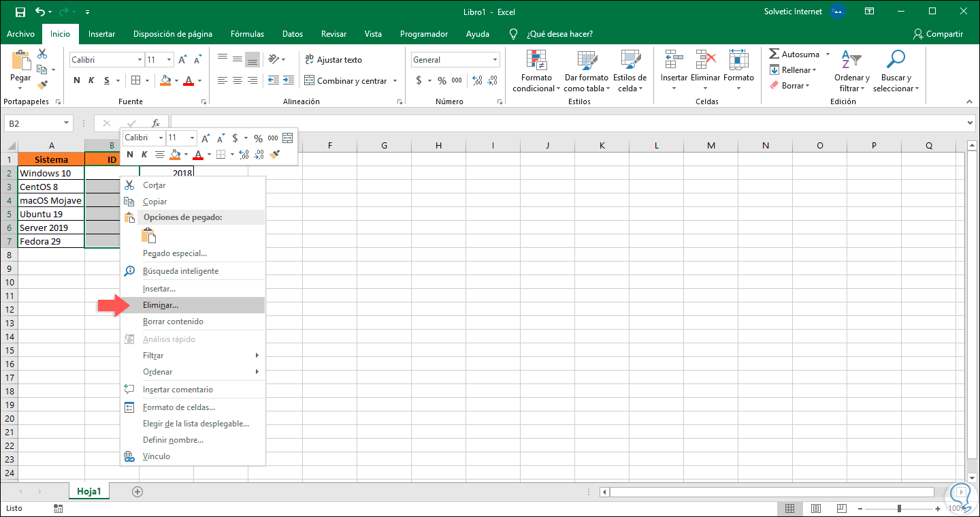980x517 pixels.
Task: Toggle Bold (N) in the ribbon
Action: (x=77, y=80)
